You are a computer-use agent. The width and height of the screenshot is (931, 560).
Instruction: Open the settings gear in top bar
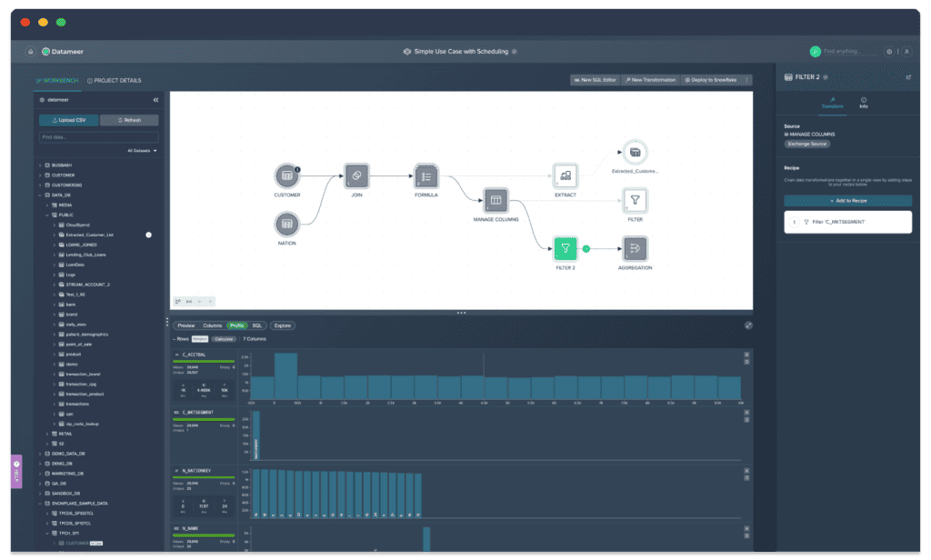tap(889, 52)
